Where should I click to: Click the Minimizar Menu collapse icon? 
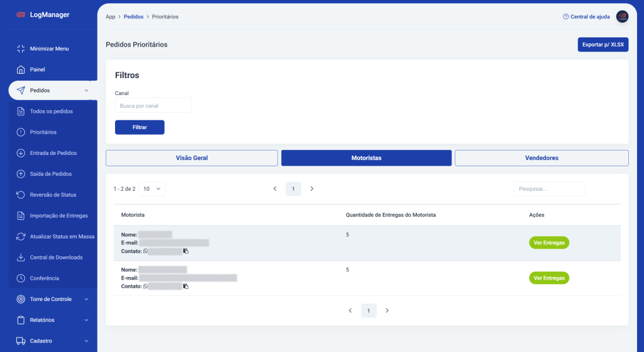20,48
